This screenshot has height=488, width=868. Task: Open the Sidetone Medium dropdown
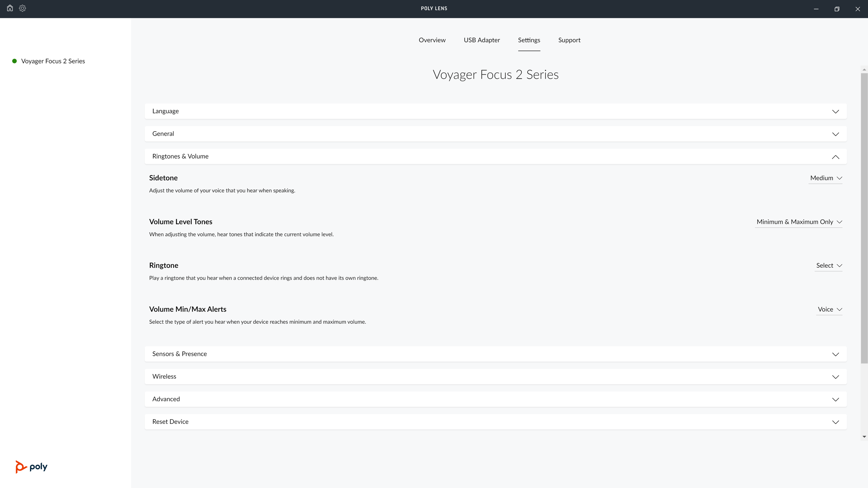click(826, 178)
